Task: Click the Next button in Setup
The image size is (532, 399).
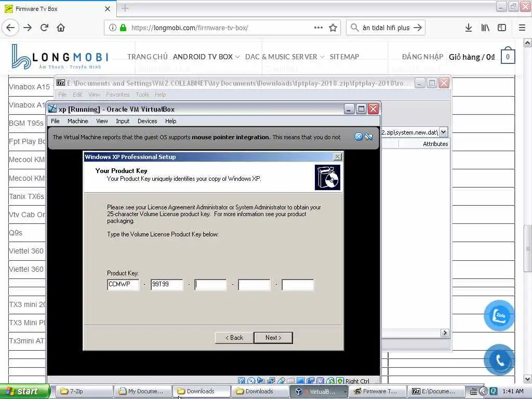Action: [273, 338]
